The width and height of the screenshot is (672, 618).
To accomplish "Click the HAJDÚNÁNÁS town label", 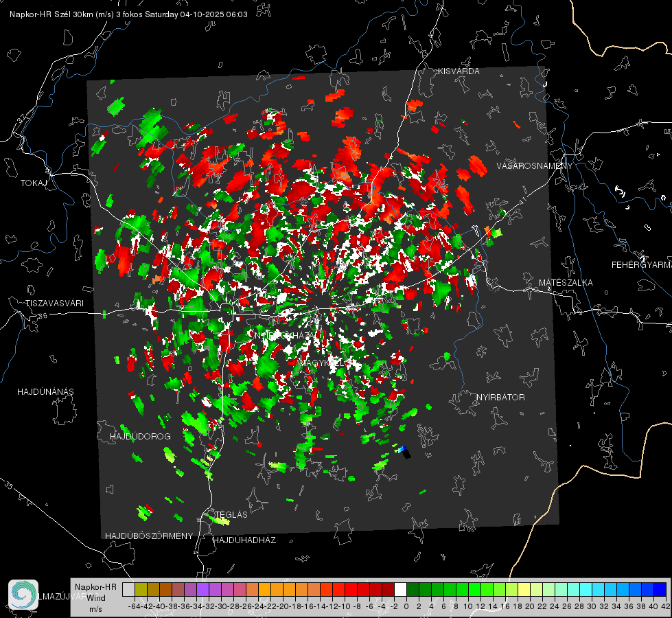I will [45, 392].
